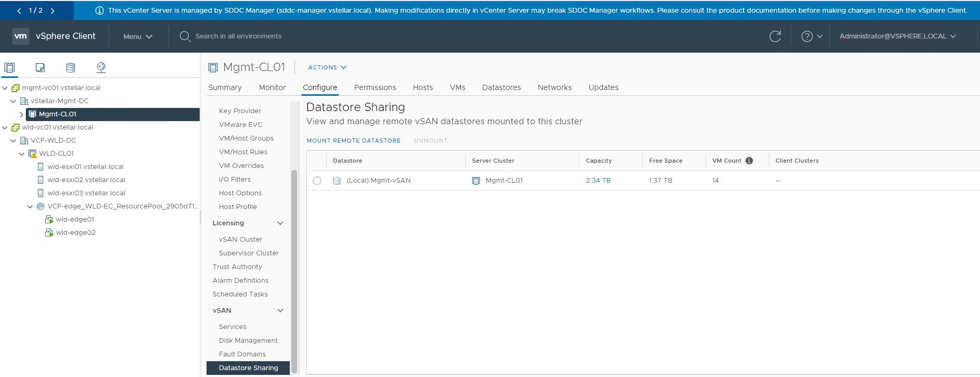Collapse the WLD-CL01 cluster tree node

click(22, 154)
